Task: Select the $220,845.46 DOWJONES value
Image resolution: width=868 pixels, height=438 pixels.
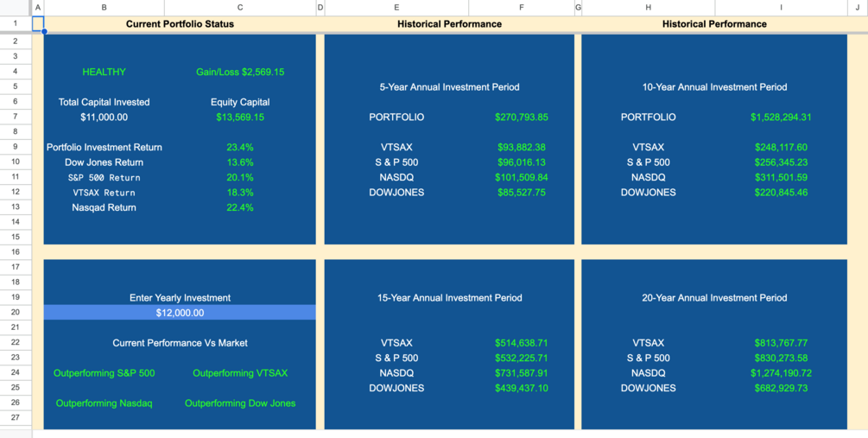Action: (781, 193)
